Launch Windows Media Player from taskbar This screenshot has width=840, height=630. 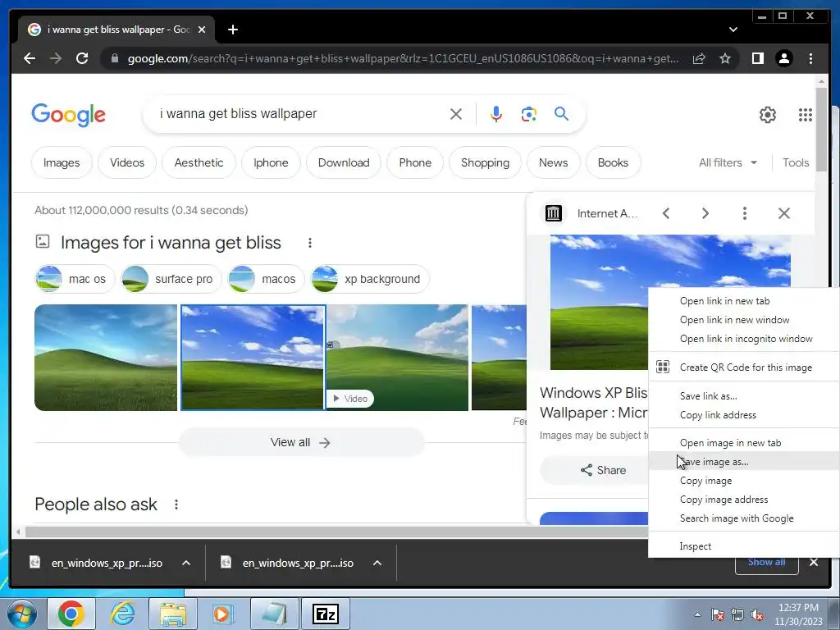point(222,614)
